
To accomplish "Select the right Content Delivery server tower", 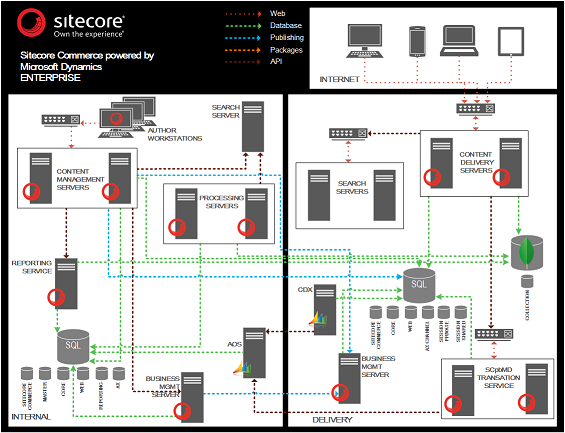I will click(x=511, y=163).
